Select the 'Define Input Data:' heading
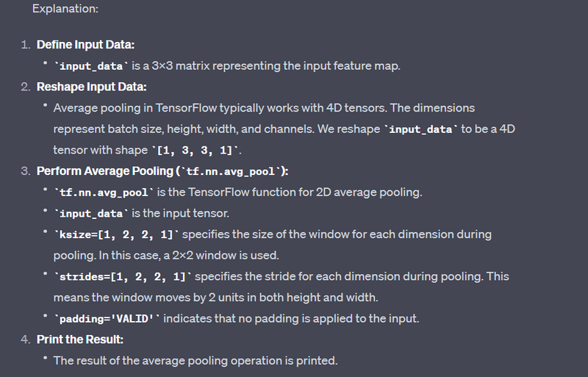This screenshot has height=377, width=588. click(x=85, y=45)
